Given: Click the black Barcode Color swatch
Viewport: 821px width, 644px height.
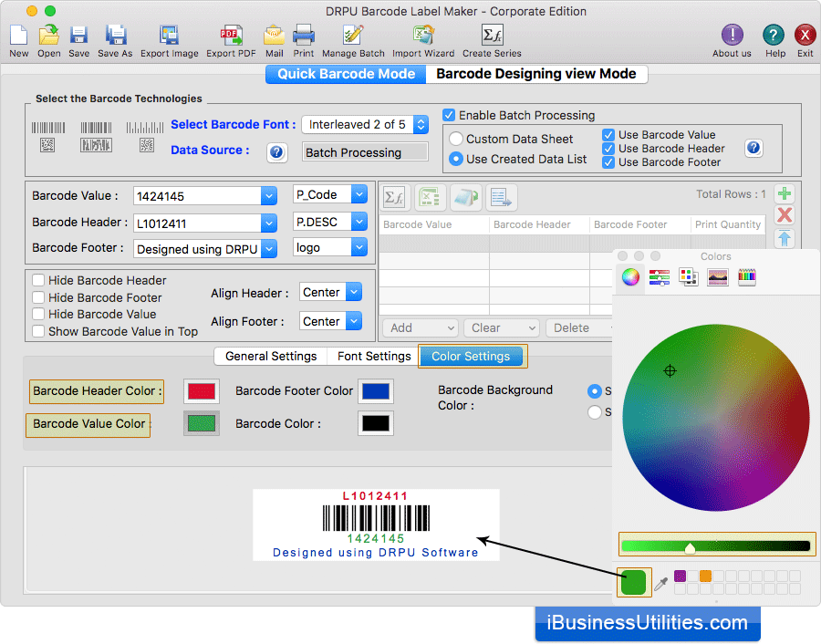Looking at the screenshot, I should (376, 423).
